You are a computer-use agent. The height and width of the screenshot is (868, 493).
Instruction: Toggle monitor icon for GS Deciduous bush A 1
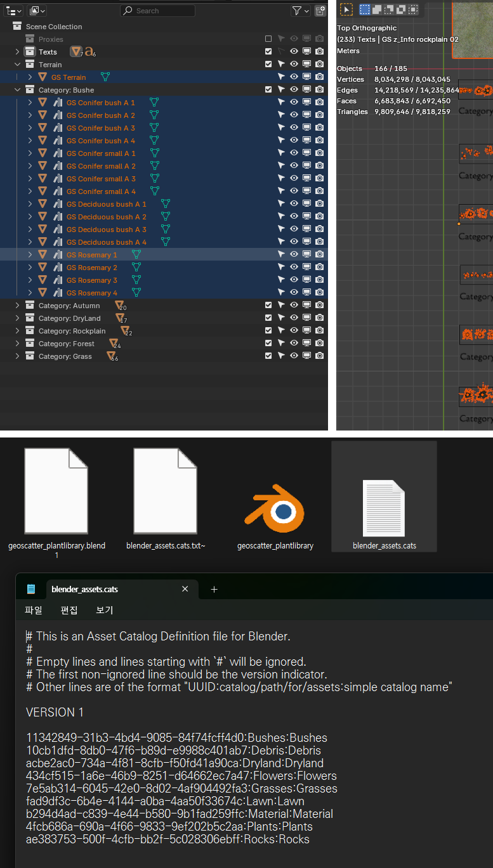[x=306, y=204]
